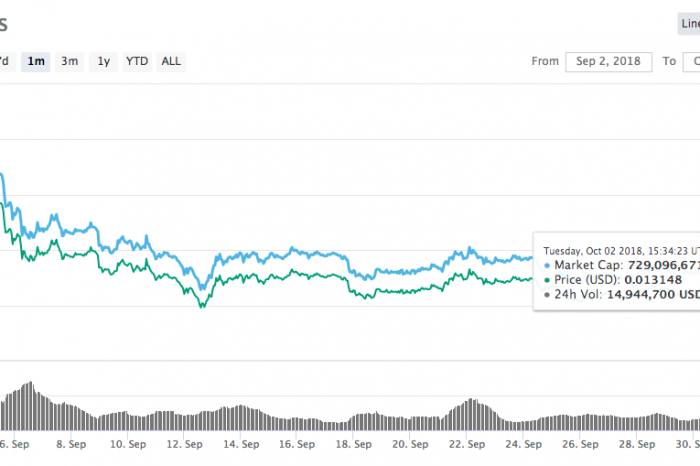The image size is (700, 466).
Task: Click the From date field Sep 2, 2018
Action: tap(608, 62)
